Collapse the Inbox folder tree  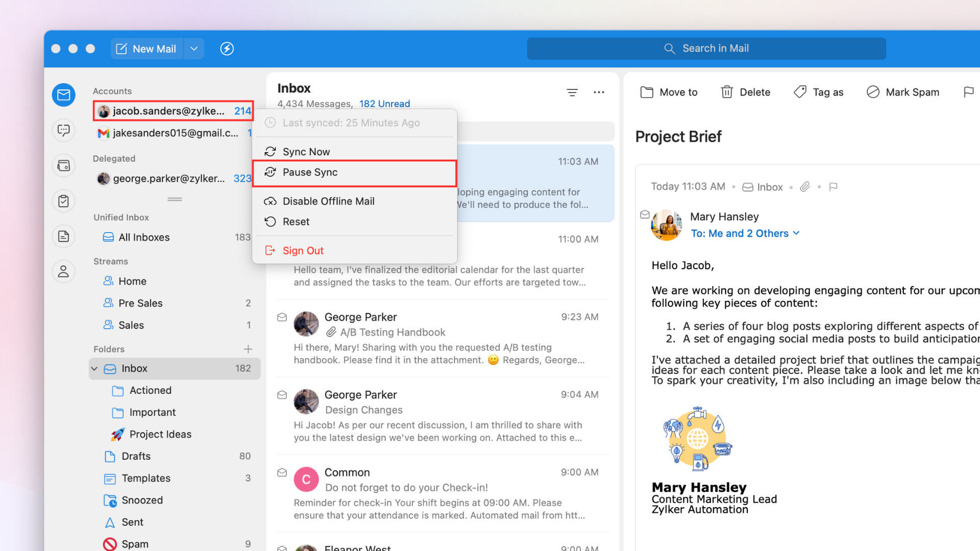[x=94, y=368]
